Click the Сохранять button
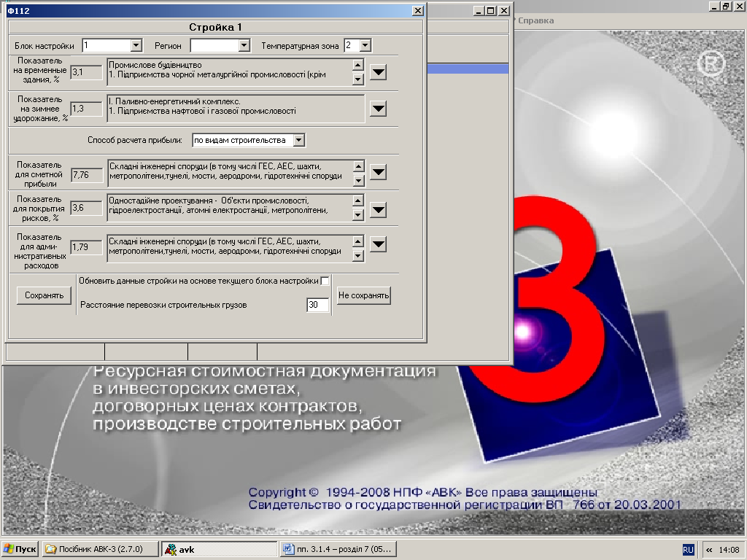 click(x=44, y=296)
